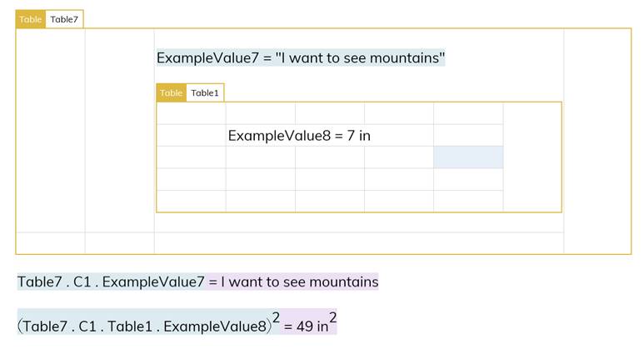Select the ExampleValue8 = 7 in cell
The height and width of the screenshot is (349, 644).
pyautogui.click(x=299, y=136)
